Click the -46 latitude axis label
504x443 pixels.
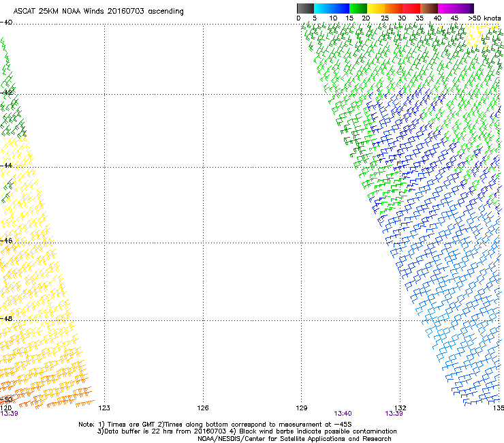pos(6,241)
